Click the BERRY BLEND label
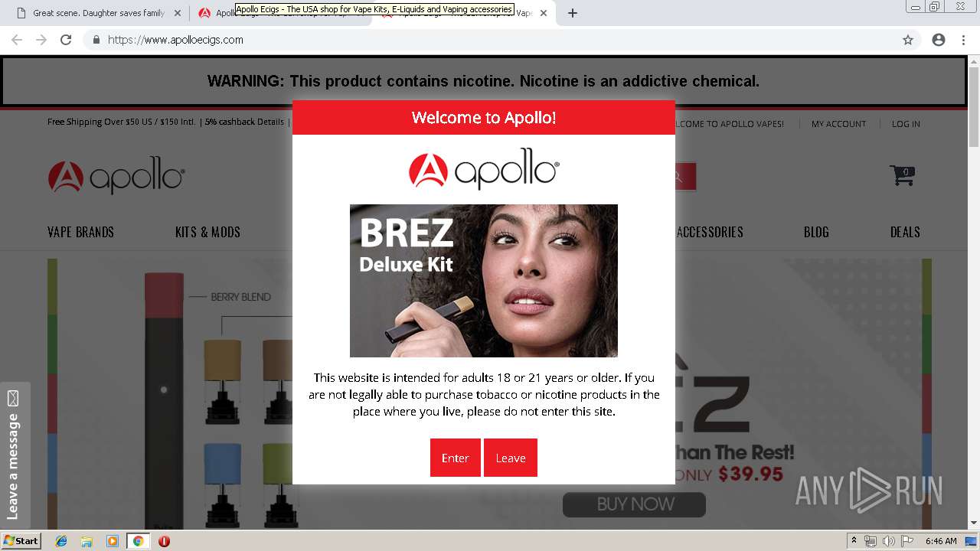Viewport: 980px width, 551px height. (x=240, y=297)
